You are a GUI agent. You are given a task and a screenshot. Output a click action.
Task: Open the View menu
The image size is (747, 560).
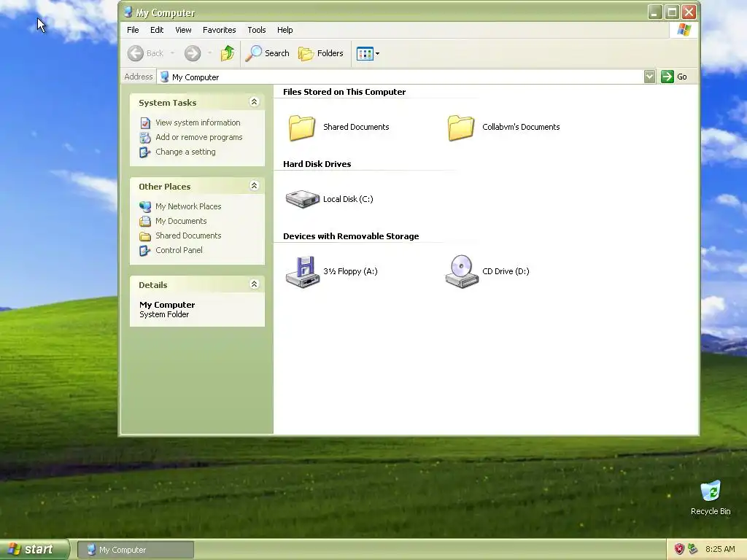[x=183, y=30]
